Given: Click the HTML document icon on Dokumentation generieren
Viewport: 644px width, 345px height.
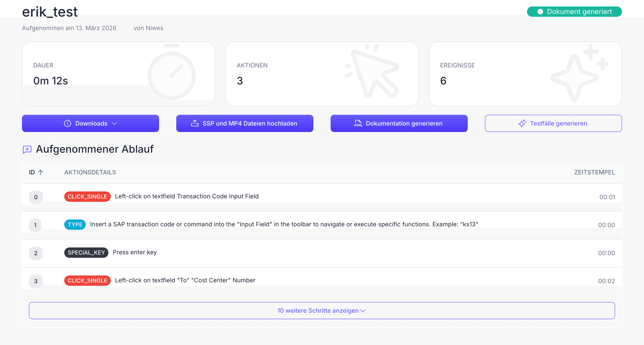Looking at the screenshot, I should pos(358,123).
